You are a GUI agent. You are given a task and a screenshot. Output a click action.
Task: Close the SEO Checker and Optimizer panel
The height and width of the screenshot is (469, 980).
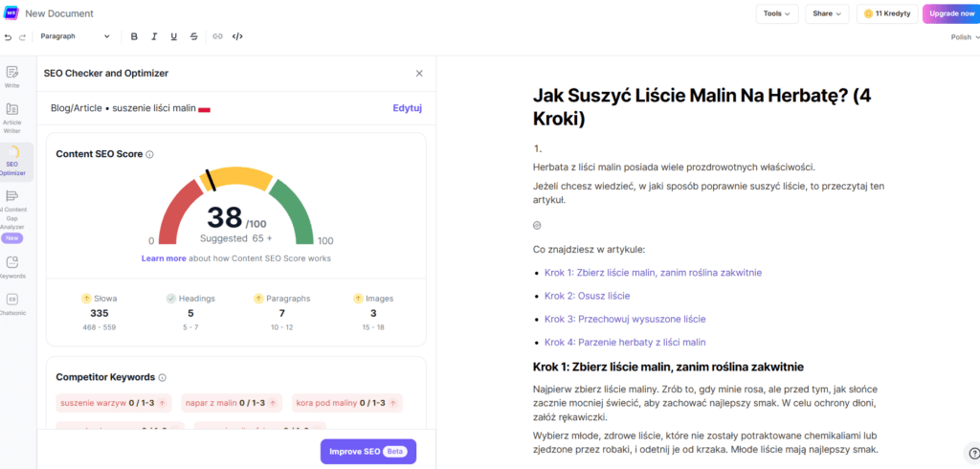click(418, 73)
